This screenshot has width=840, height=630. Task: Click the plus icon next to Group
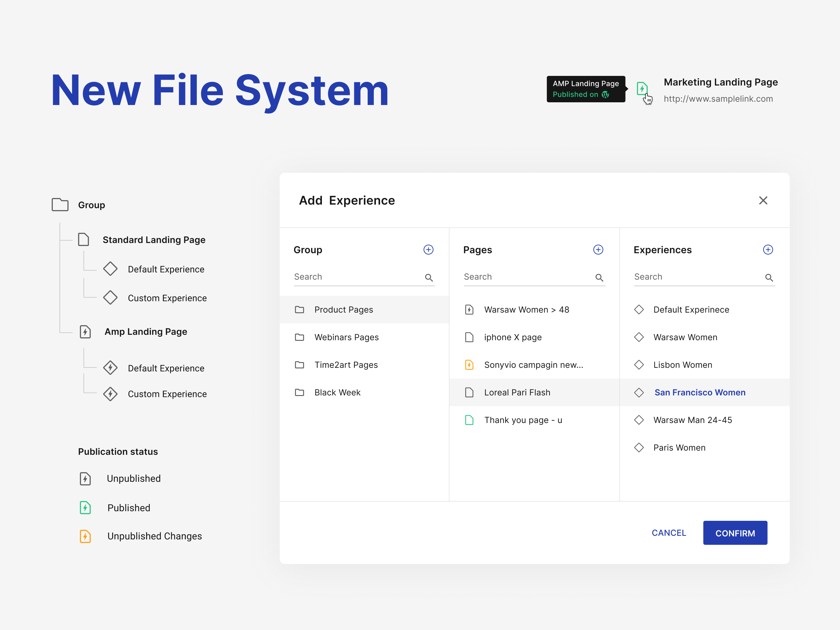click(428, 250)
